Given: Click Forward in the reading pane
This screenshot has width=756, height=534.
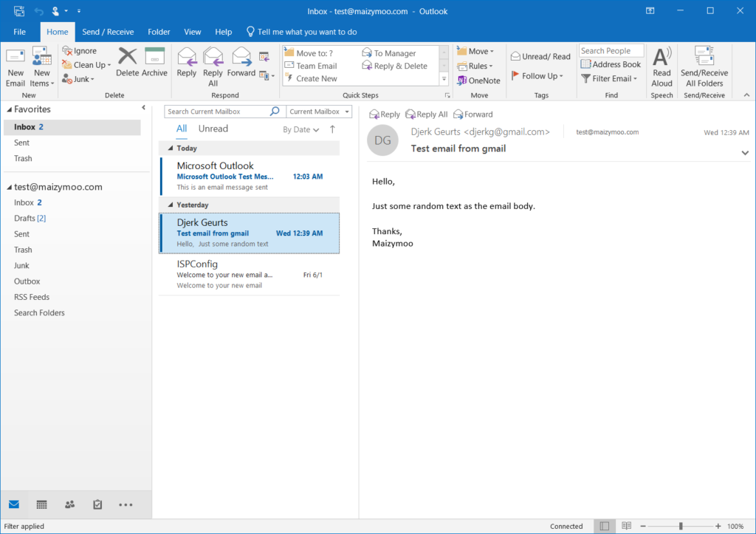Looking at the screenshot, I should (x=473, y=114).
